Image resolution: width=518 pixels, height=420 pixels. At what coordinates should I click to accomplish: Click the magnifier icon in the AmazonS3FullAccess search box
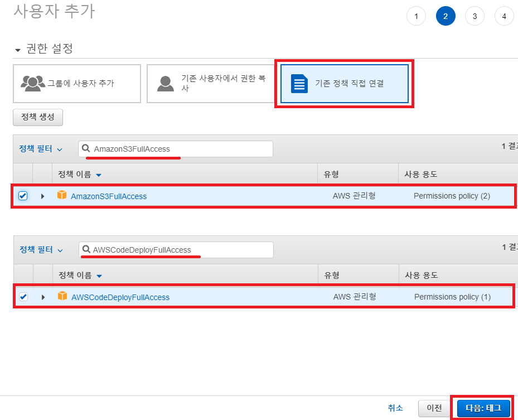coord(86,148)
